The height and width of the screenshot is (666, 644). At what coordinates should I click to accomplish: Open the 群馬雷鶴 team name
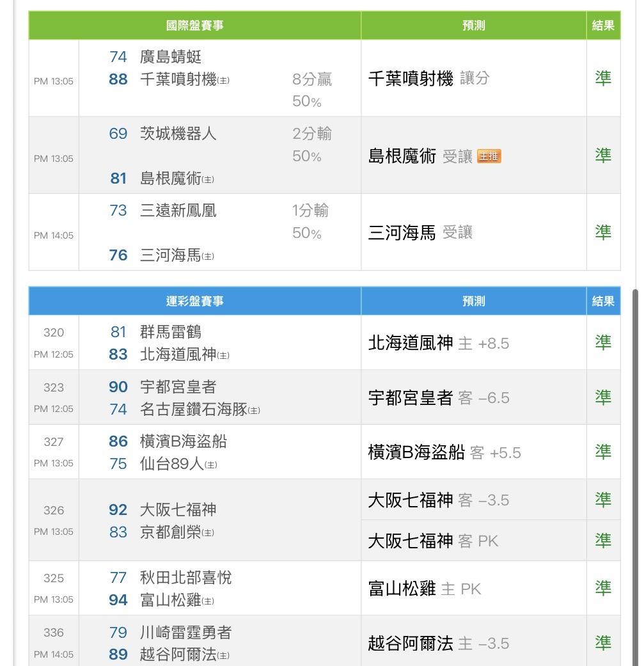click(171, 332)
